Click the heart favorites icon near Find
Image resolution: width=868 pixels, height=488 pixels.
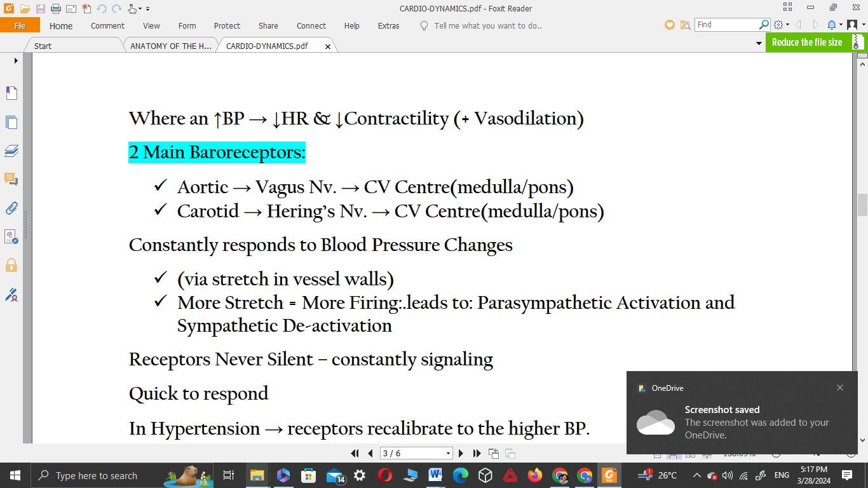[669, 25]
